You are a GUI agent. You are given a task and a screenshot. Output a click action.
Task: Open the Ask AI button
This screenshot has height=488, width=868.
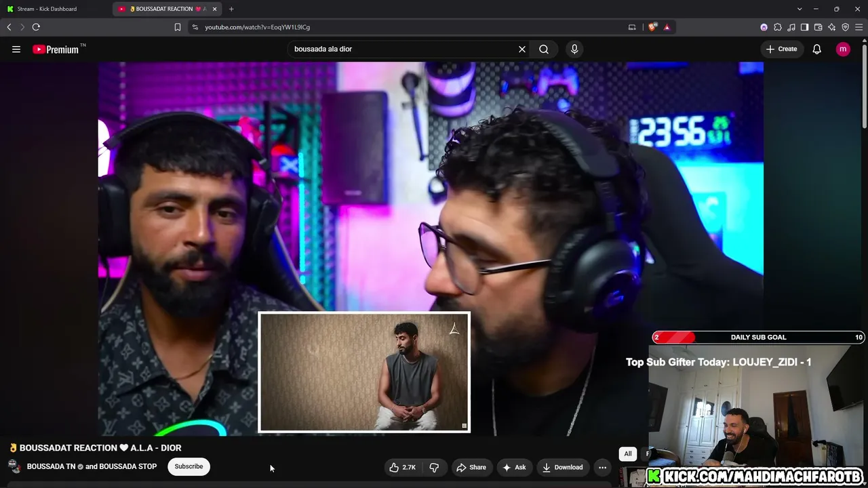(514, 467)
